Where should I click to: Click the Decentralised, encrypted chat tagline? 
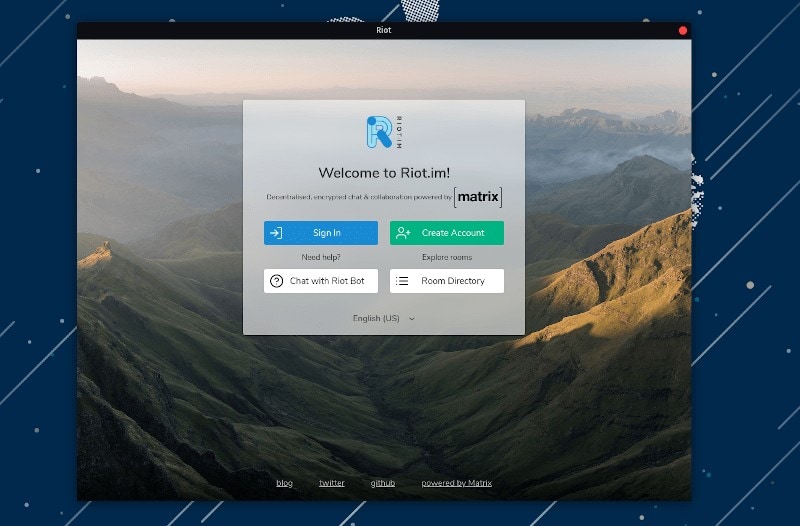(x=359, y=197)
